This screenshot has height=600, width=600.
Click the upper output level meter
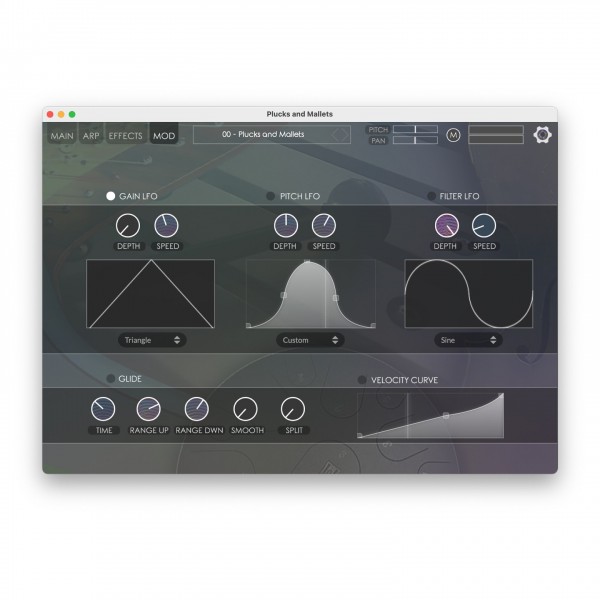coord(496,130)
